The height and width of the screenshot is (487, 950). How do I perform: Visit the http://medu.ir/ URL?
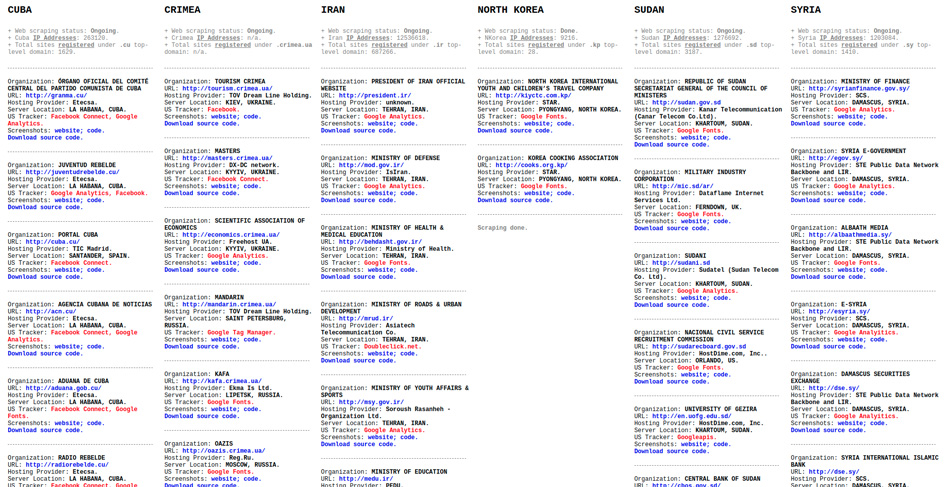coord(366,479)
